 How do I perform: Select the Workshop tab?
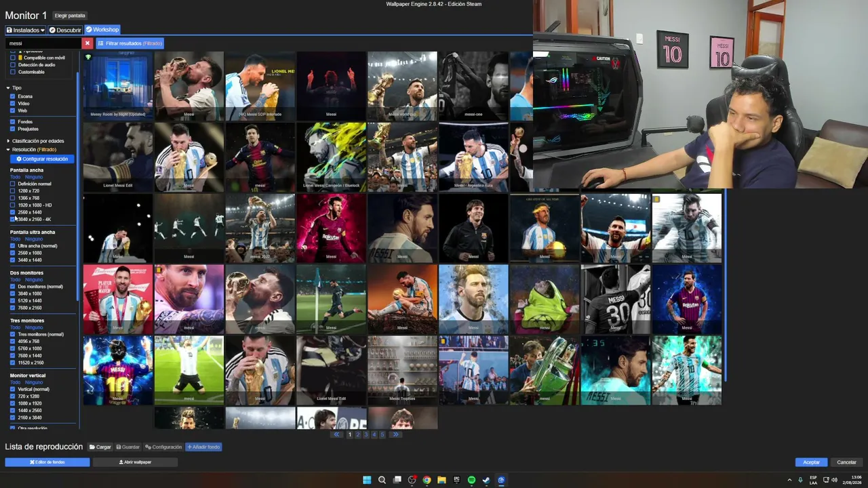click(102, 30)
